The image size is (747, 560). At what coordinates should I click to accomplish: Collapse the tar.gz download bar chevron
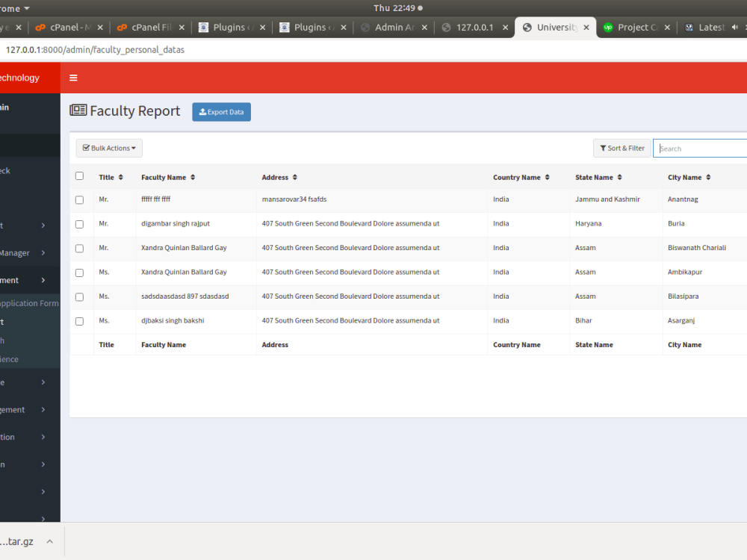[x=50, y=541]
